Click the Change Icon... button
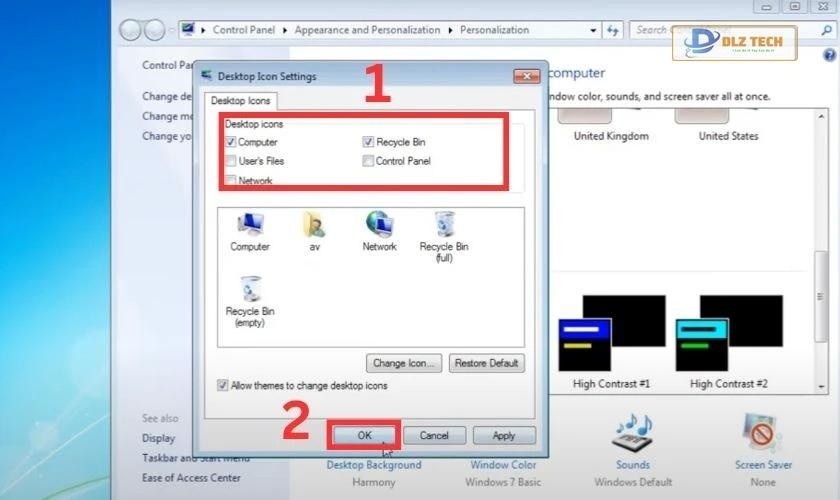Viewport: 840px width, 500px height. tap(404, 363)
